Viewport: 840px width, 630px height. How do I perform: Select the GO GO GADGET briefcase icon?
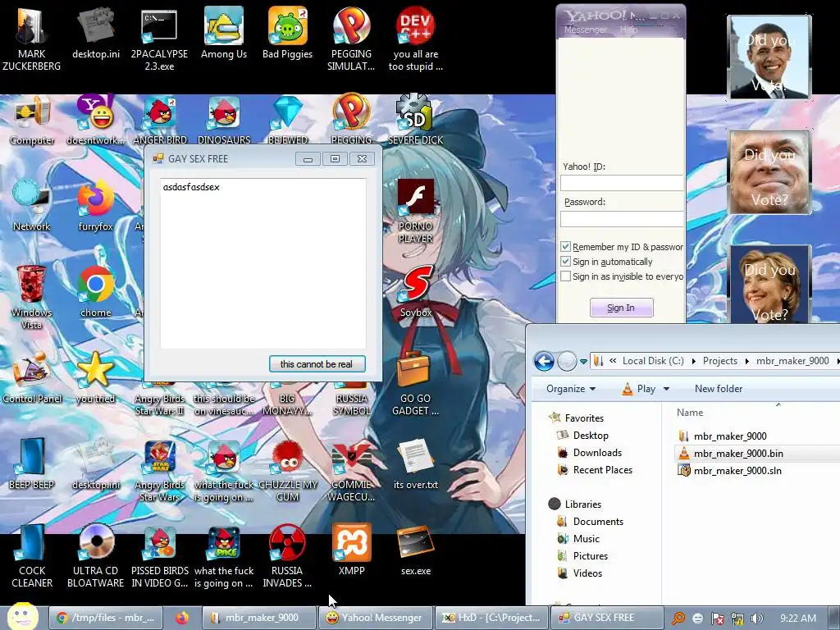point(416,384)
